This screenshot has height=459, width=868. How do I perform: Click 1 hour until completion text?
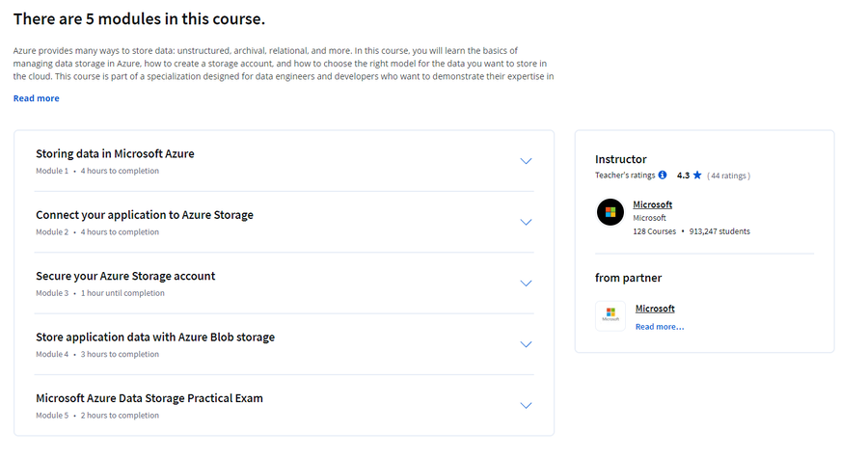(x=122, y=293)
